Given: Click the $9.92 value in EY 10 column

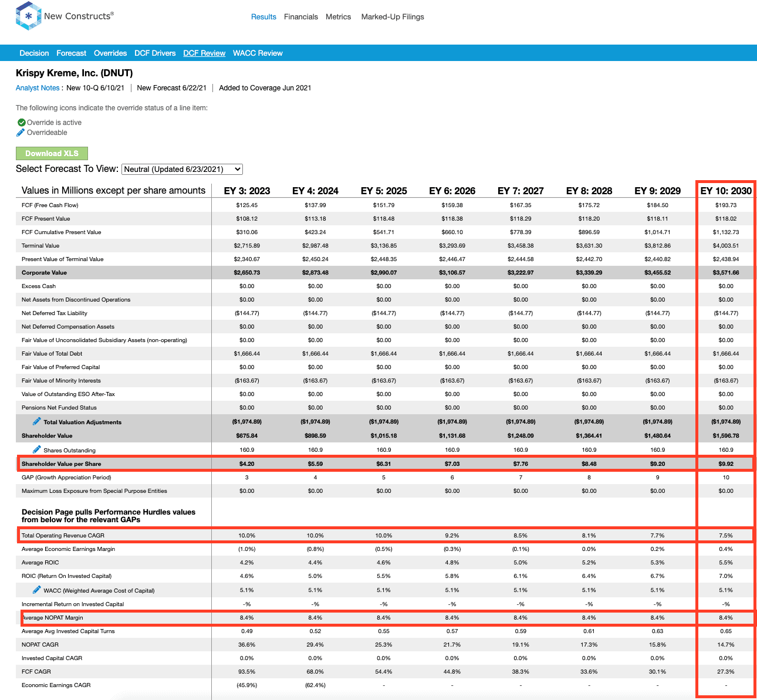Looking at the screenshot, I should (x=726, y=464).
